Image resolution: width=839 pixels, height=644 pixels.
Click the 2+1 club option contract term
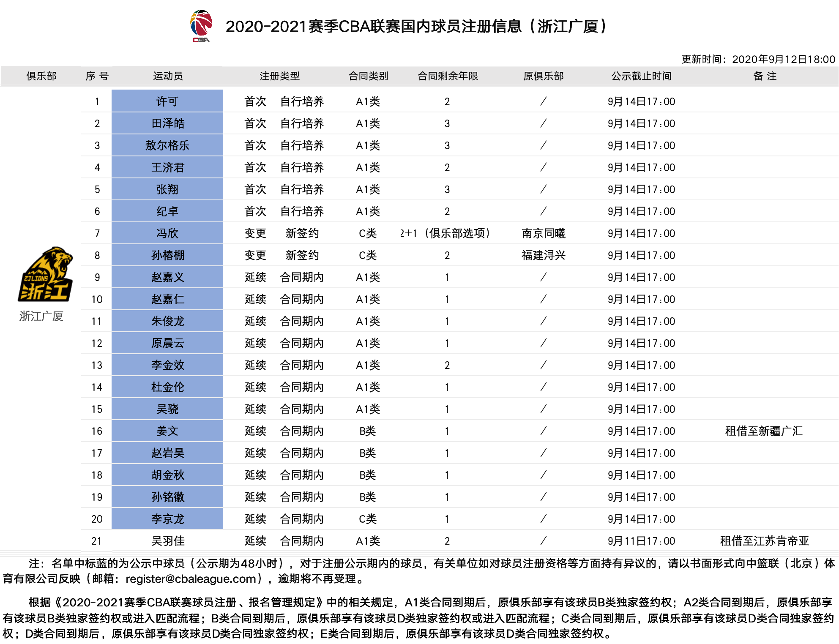pyautogui.click(x=445, y=233)
